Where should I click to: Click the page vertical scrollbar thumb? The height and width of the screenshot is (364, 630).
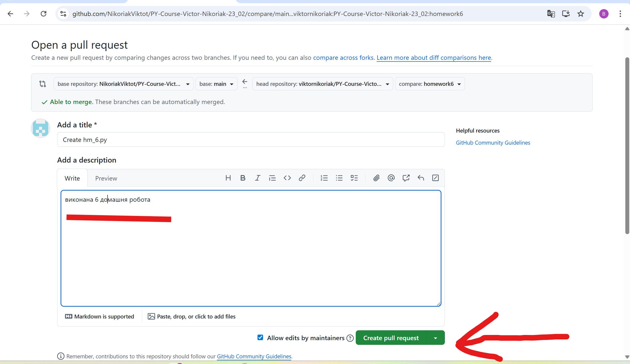(x=627, y=146)
